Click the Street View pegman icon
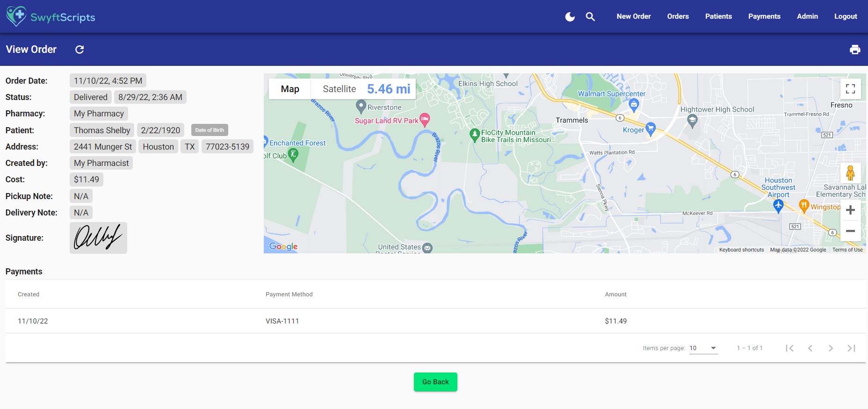 tap(851, 173)
